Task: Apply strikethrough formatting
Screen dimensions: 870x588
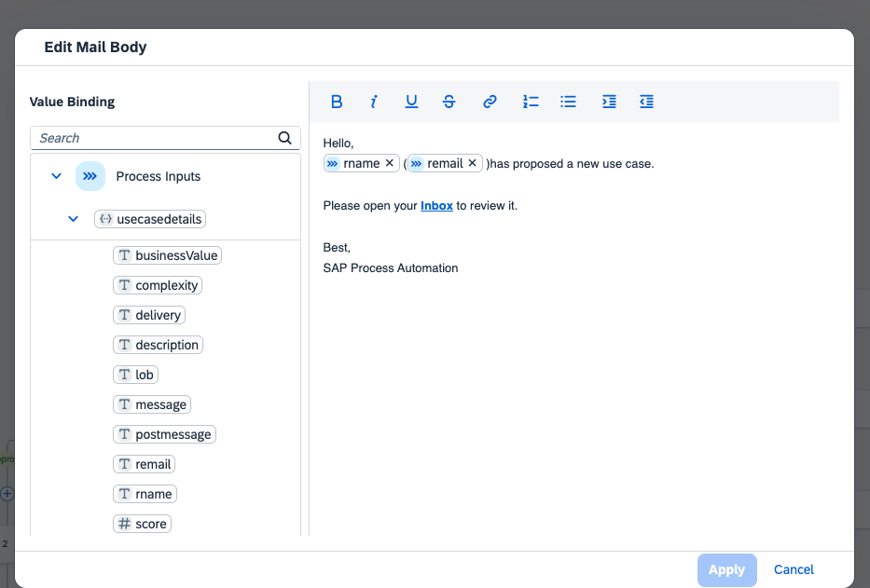Action: tap(449, 102)
